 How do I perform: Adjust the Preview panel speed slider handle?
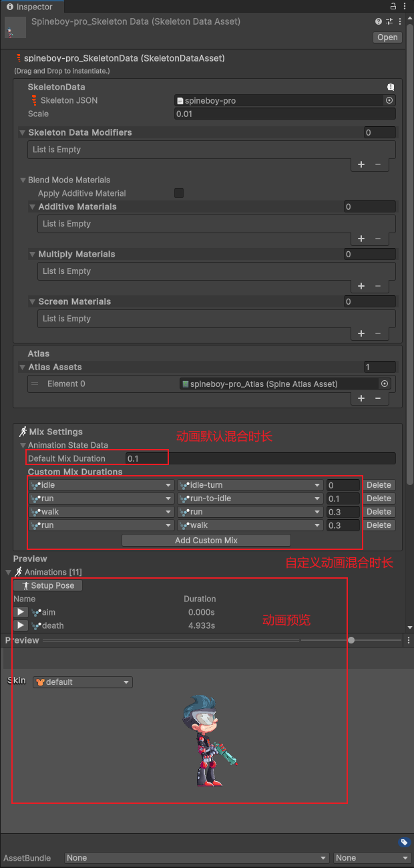click(x=351, y=640)
